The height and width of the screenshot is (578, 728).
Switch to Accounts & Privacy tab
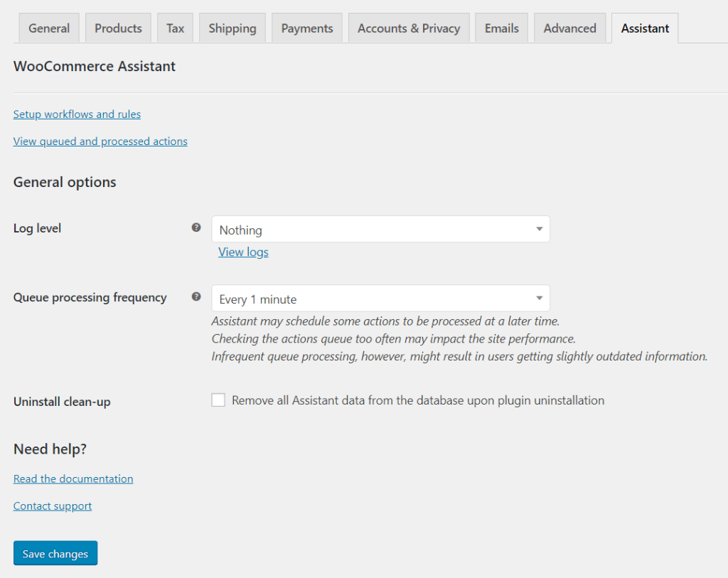click(409, 28)
